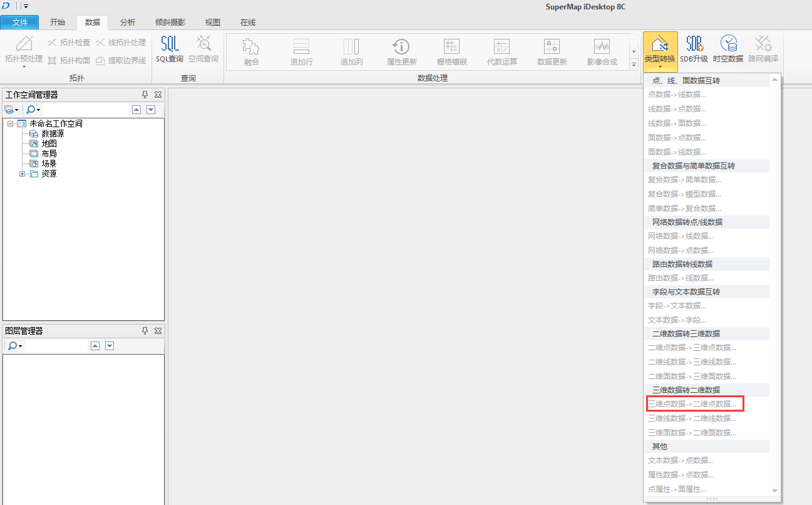The image size is (812, 505).
Task: Open the SQL查询 tool
Action: (169, 49)
